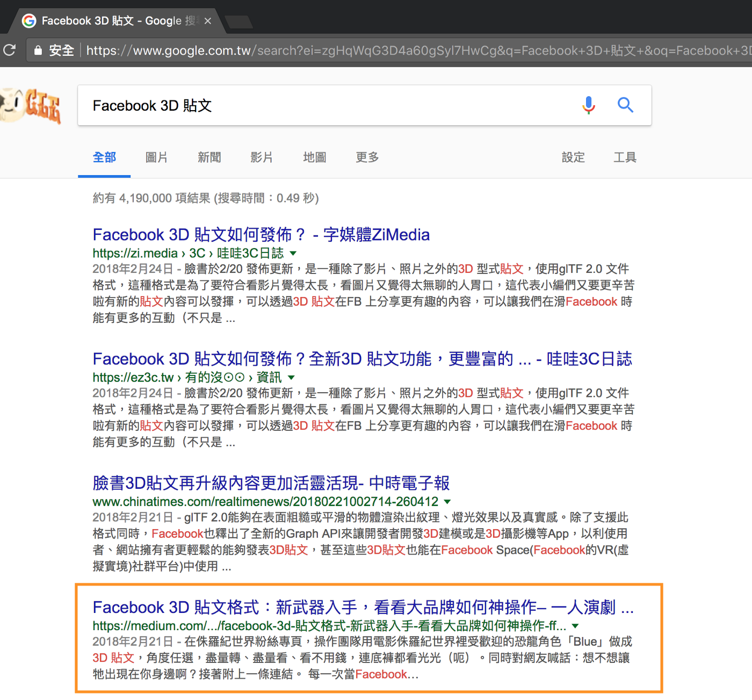Open 臉書3D貼文再升級 中時電子報 result

click(x=271, y=483)
